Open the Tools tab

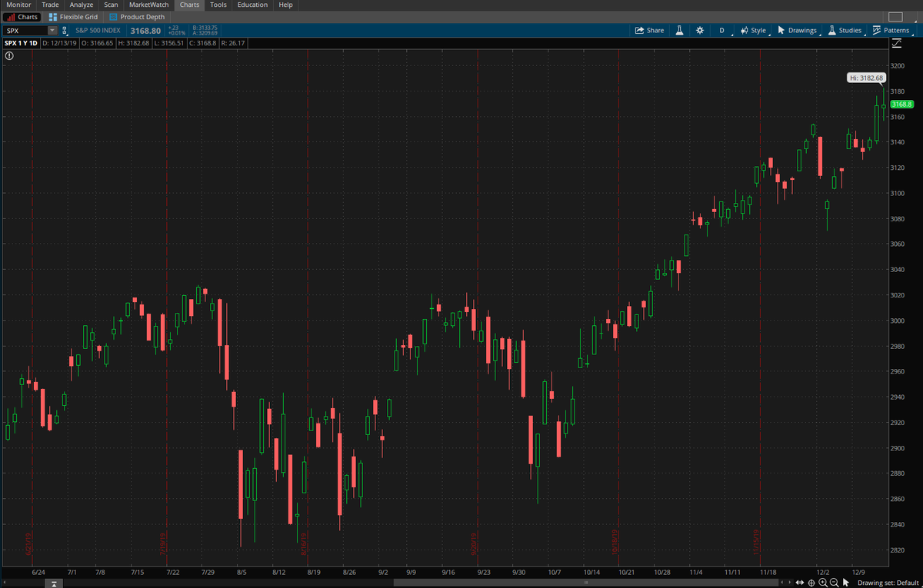(218, 5)
